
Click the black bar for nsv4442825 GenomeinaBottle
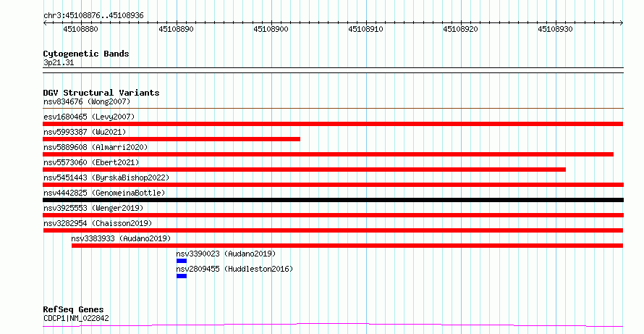pos(333,200)
